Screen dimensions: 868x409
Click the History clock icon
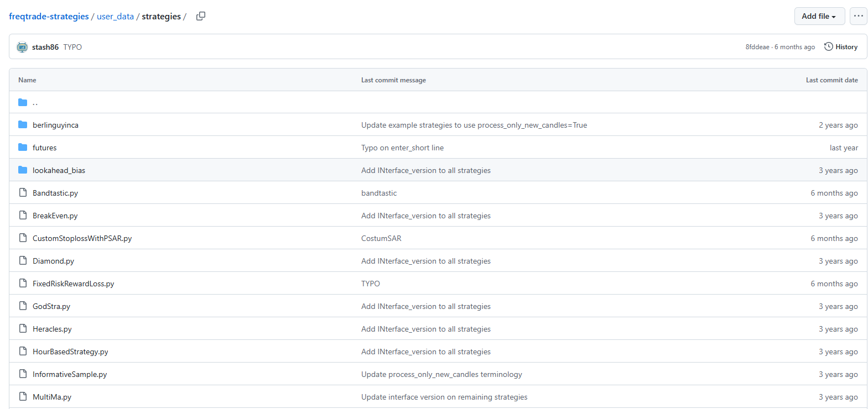coord(828,47)
